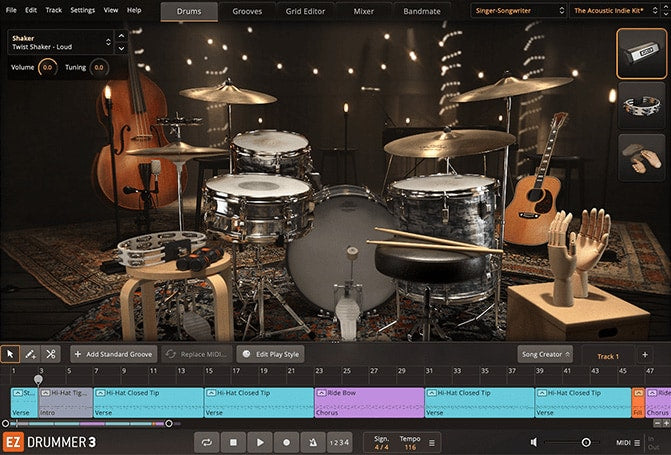Select the scissors cut tool

pos(51,354)
